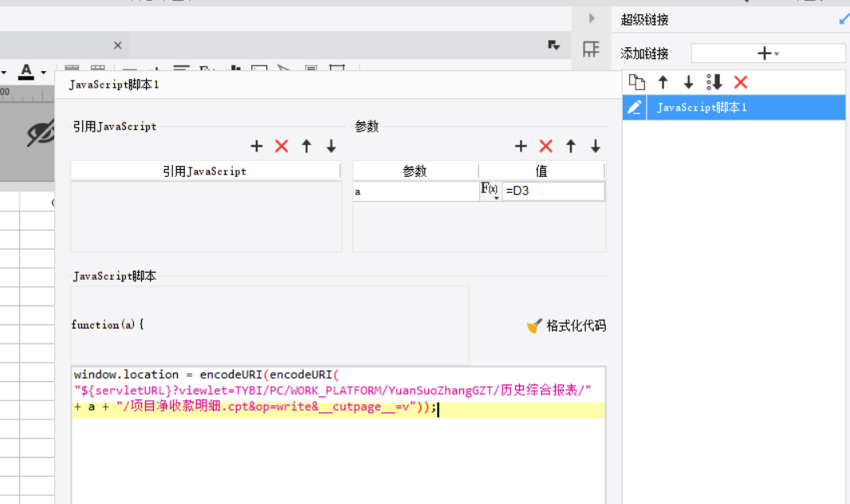Click the 参数 column header

point(415,171)
